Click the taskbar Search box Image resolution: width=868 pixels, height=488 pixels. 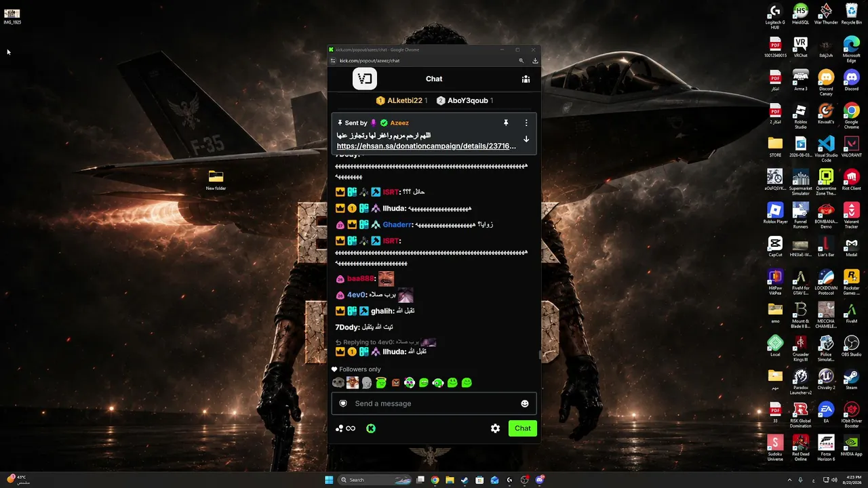pyautogui.click(x=374, y=480)
